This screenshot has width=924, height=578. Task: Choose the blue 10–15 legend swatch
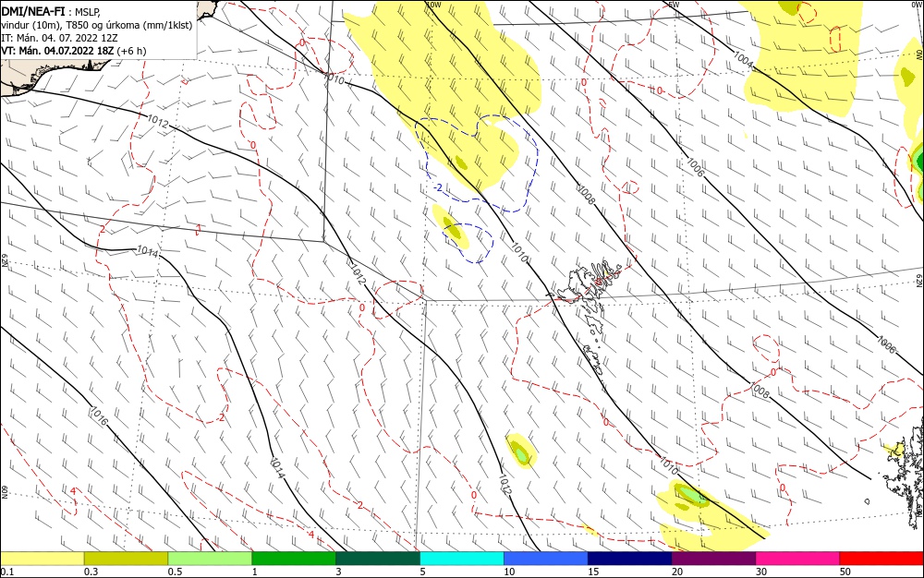[x=546, y=559]
